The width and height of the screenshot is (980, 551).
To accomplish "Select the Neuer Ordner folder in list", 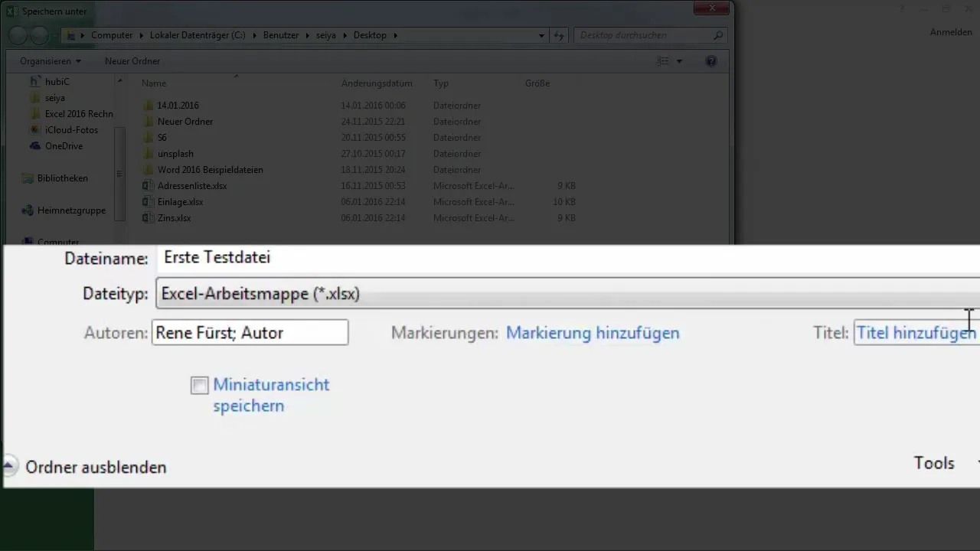I will (185, 122).
